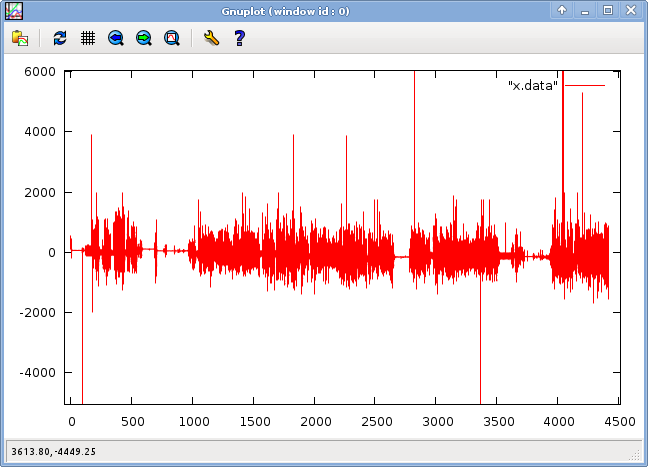648x467 pixels.
Task: Shade window using up-arrow title button
Action: click(563, 10)
